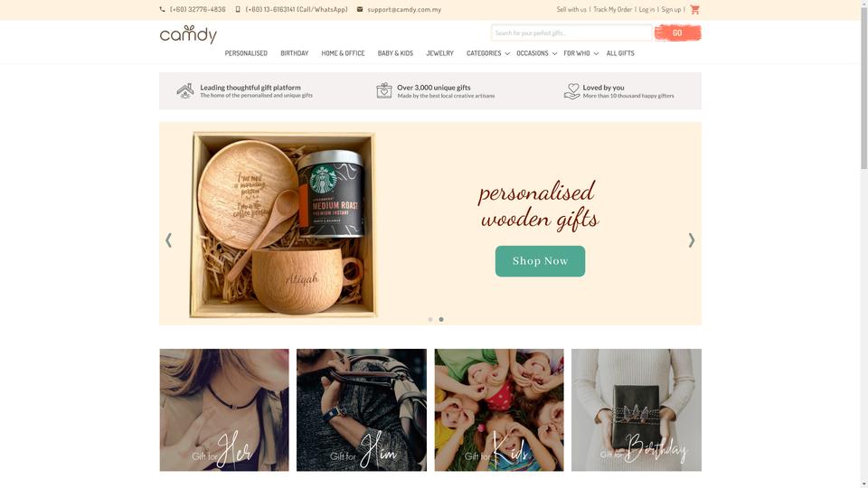Open the shopping cart icon
The height and width of the screenshot is (488, 868).
coord(694,9)
